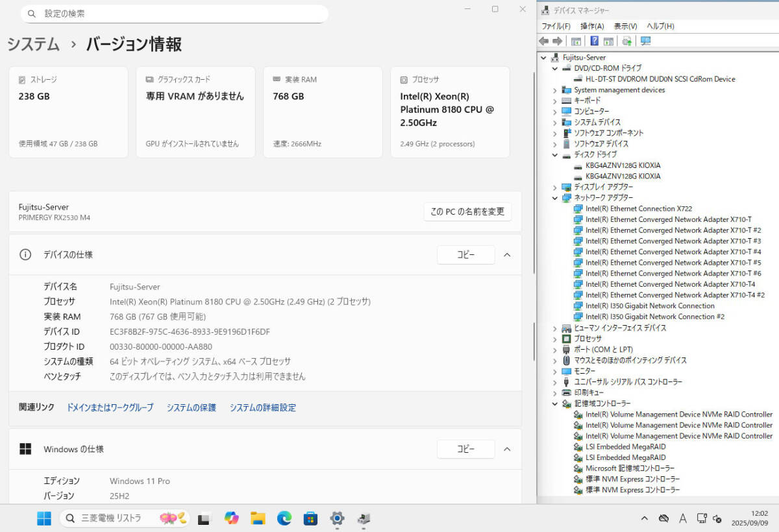Screen dimensions: 779x532
Task: Scan for hardware changes using monitor icon
Action: (645, 41)
